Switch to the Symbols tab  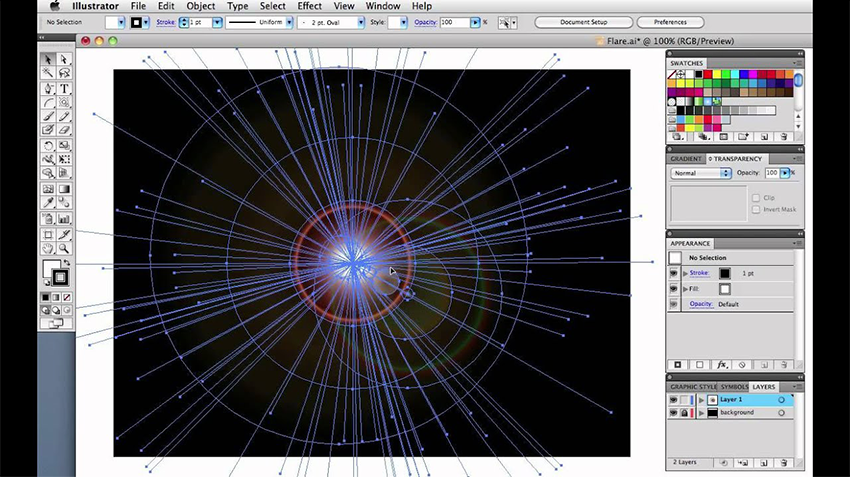click(734, 386)
